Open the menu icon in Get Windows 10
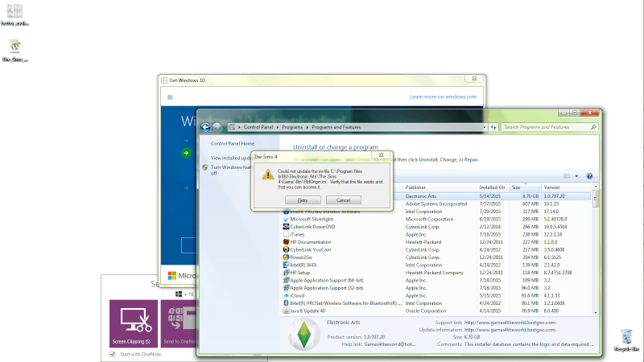Image resolution: width=644 pixels, height=362 pixels. click(x=170, y=97)
